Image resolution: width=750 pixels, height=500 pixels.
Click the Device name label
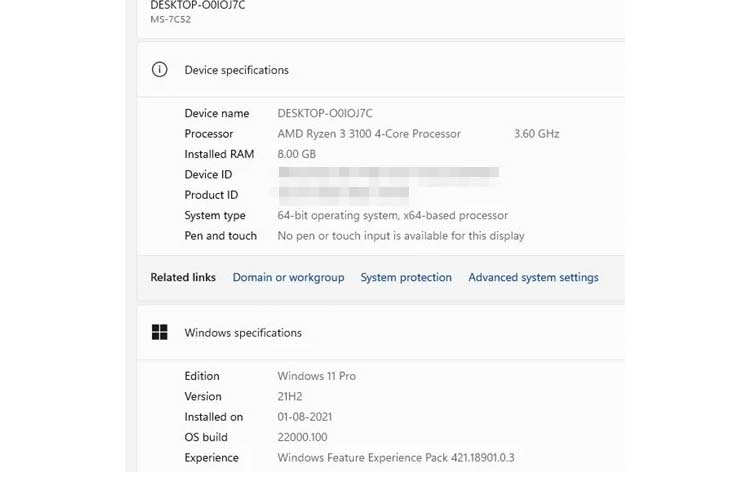point(217,113)
